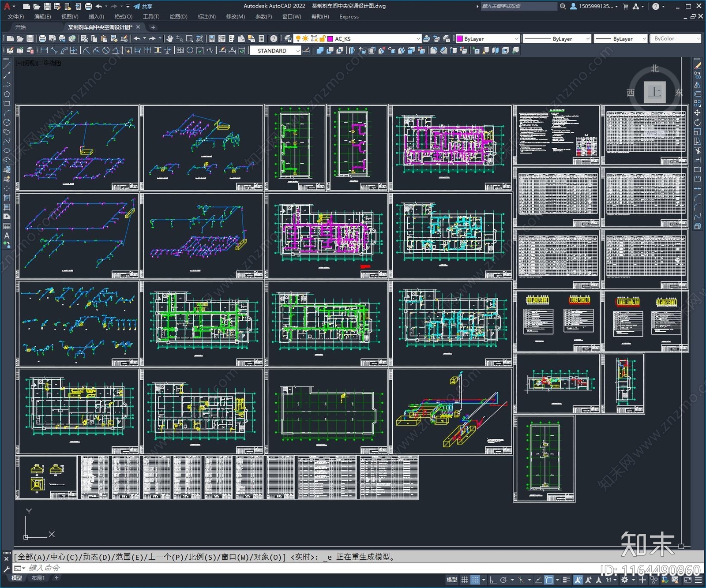Screen dimensions: 706x588
Task: Select the Text tool in left toolbar
Action: (7, 236)
